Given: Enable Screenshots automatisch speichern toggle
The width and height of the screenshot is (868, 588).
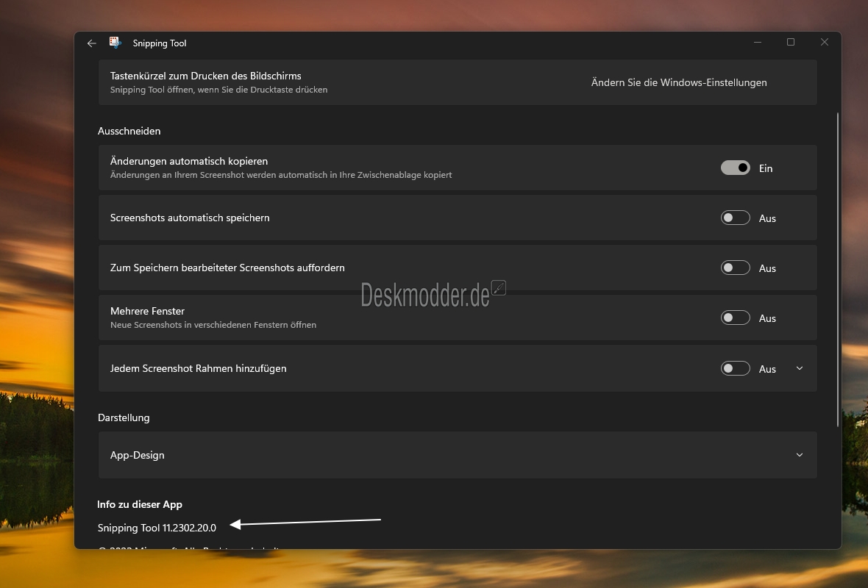Looking at the screenshot, I should tap(735, 218).
